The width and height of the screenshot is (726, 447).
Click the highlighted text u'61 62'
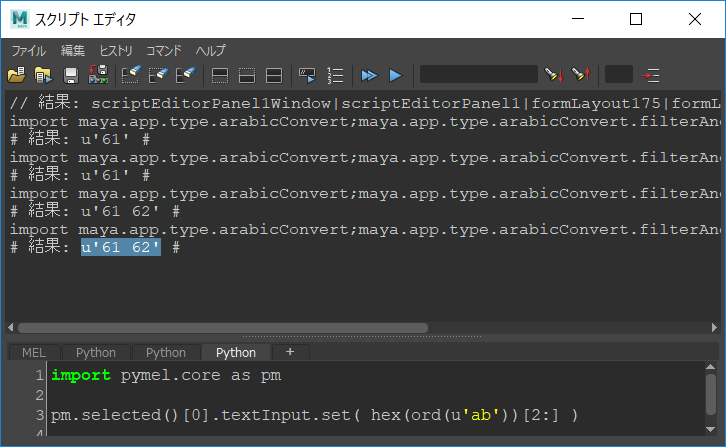(121, 247)
